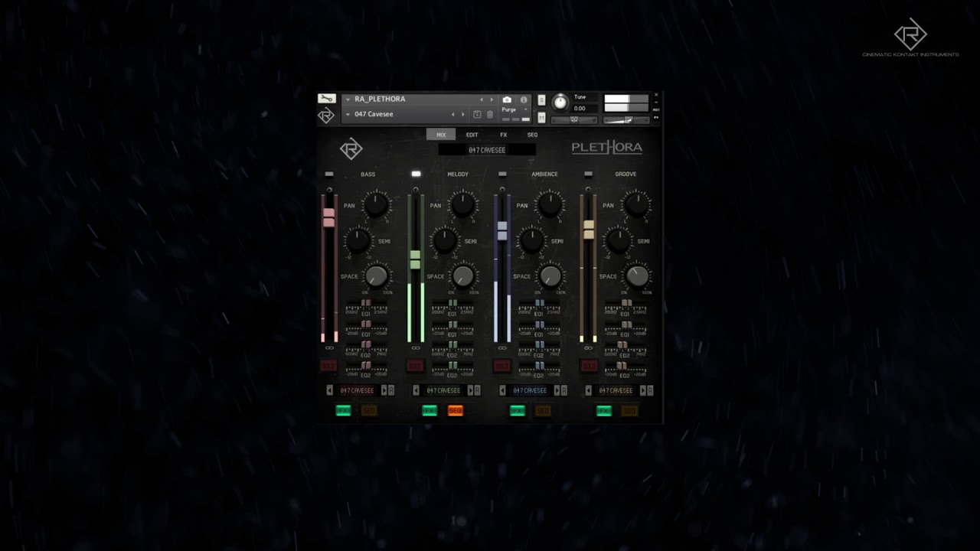
Task: Click the infinity loop icon on the Bass channel
Action: [x=329, y=347]
